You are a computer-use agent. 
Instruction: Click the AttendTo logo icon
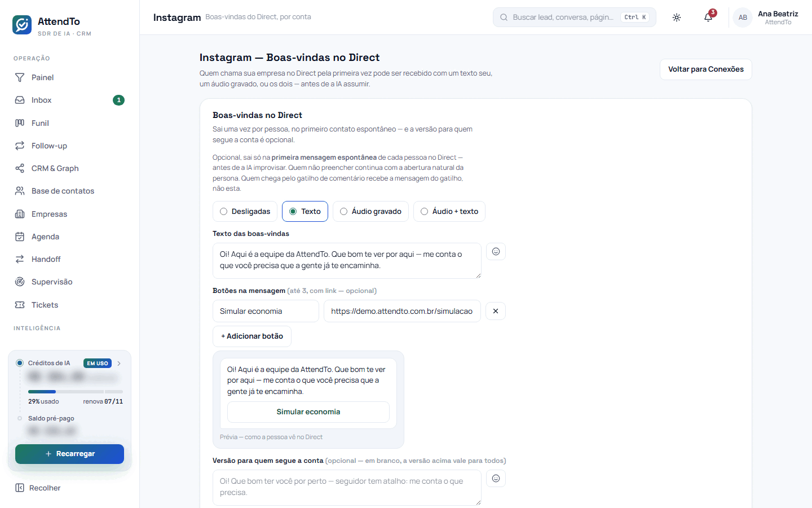[x=22, y=25]
